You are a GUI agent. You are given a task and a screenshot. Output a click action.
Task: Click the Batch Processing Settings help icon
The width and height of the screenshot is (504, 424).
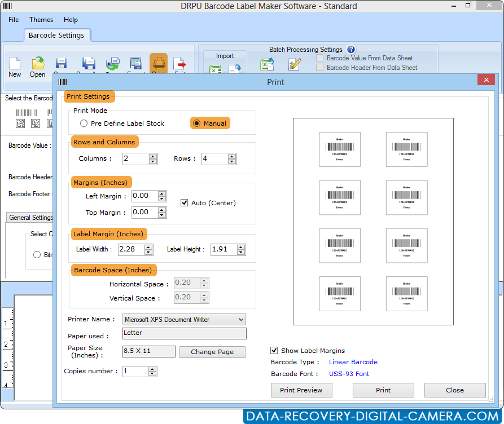tap(352, 50)
